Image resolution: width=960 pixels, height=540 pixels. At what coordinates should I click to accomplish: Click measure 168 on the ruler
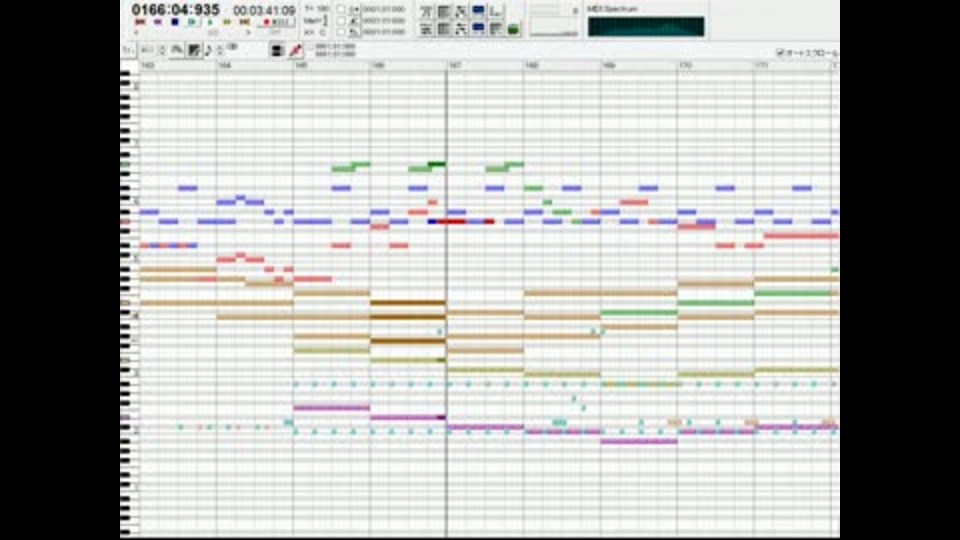coord(531,65)
